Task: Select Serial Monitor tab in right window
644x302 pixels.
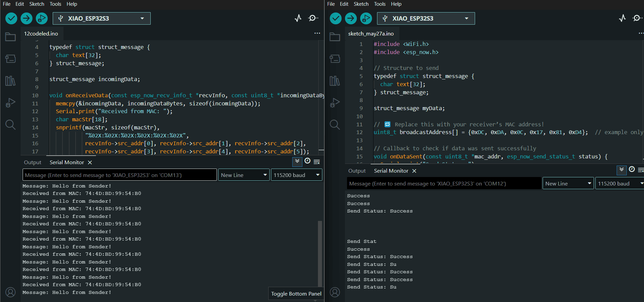Action: pyautogui.click(x=391, y=171)
